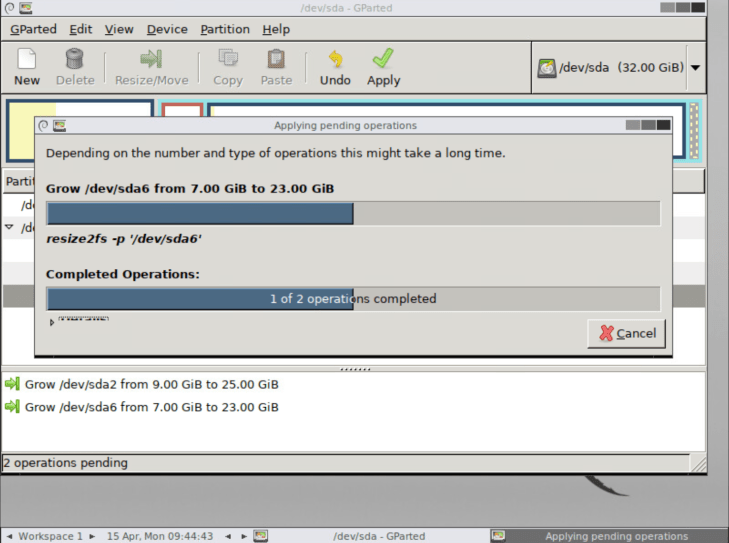This screenshot has width=729, height=543.
Task: Collapse the extended partition tree row
Action: click(x=9, y=227)
